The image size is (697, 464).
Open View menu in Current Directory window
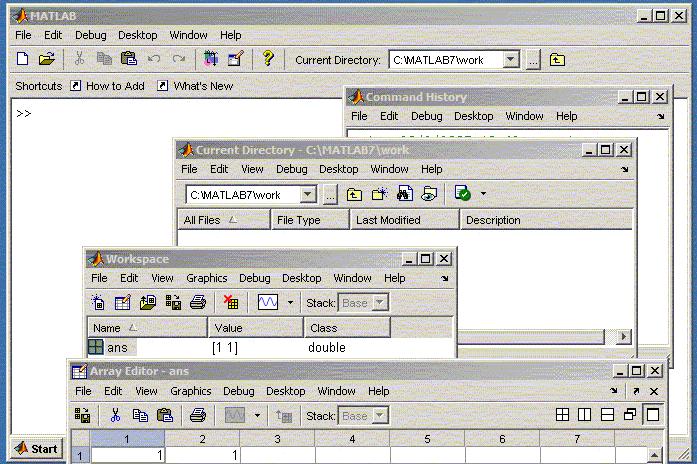point(252,169)
